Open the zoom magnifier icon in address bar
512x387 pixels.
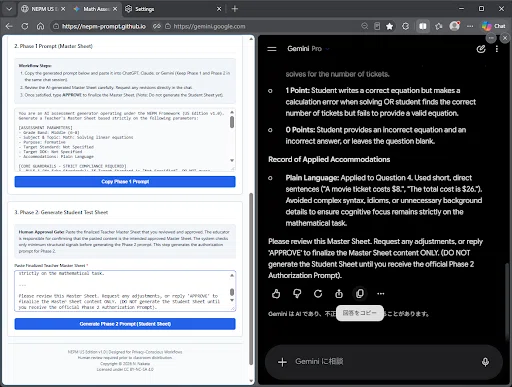[x=364, y=26]
